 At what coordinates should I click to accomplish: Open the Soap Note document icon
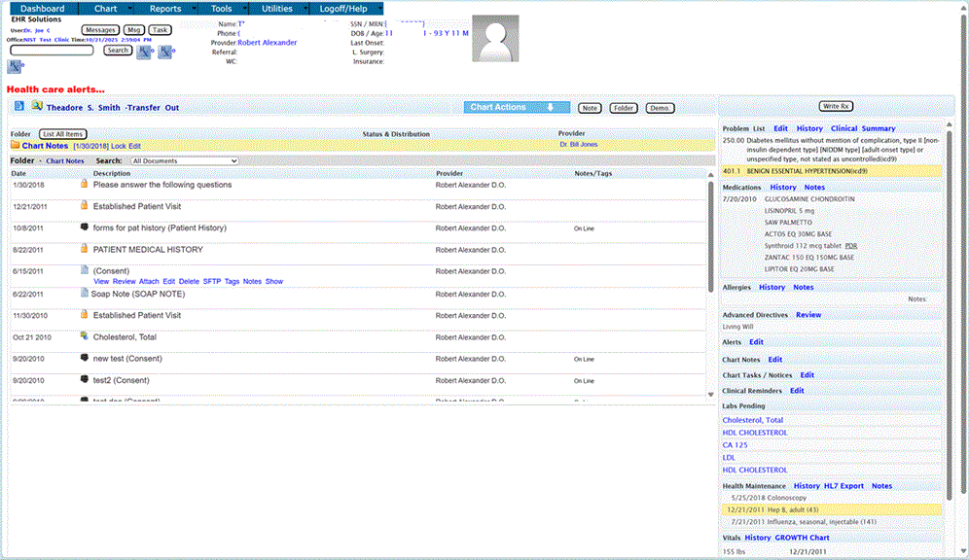pos(85,294)
